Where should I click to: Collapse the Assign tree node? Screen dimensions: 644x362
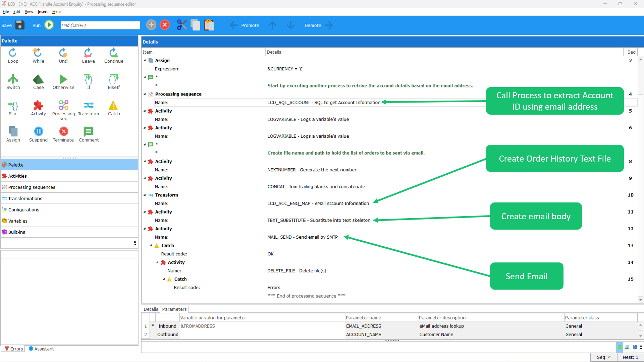pyautogui.click(x=145, y=61)
